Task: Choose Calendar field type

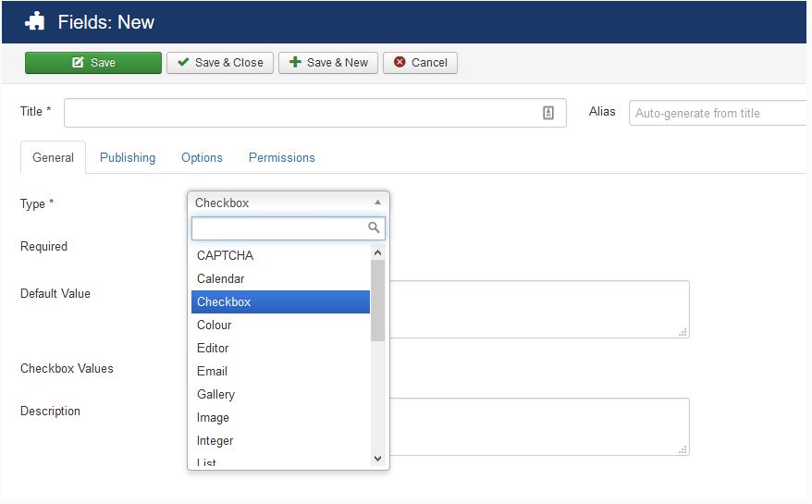Action: point(280,278)
